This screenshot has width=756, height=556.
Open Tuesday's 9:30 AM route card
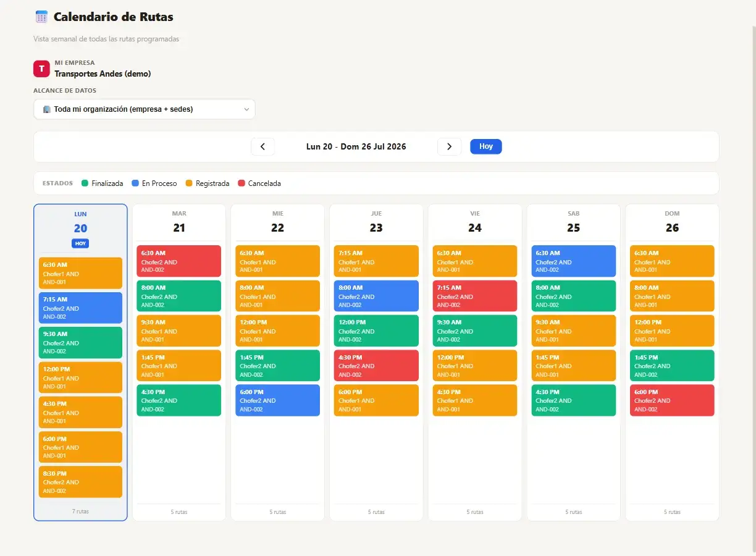179,331
